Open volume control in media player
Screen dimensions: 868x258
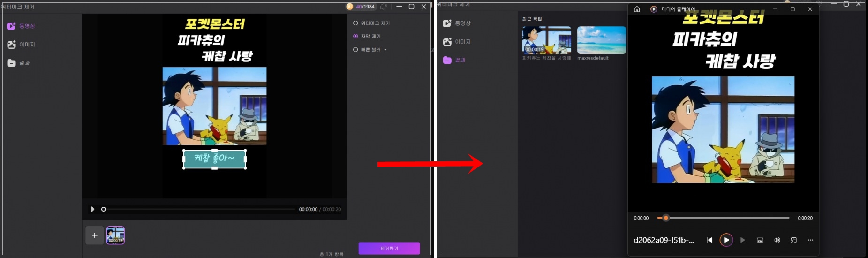777,240
